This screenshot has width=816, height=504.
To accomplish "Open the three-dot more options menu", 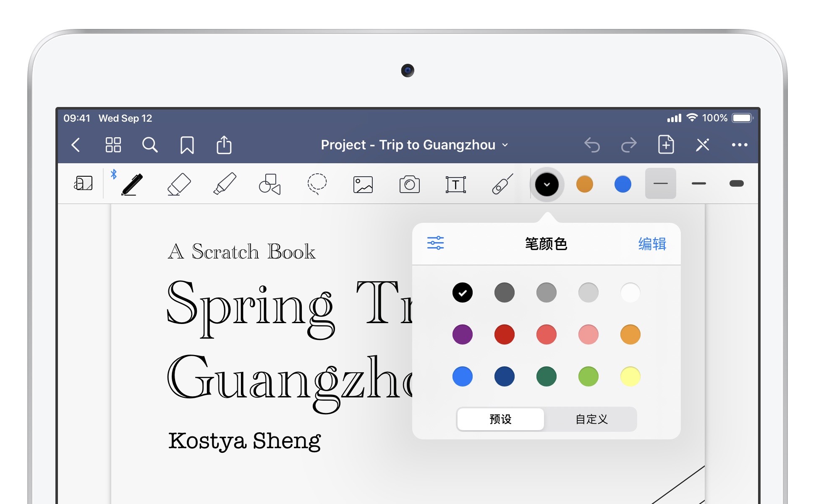I will point(739,145).
